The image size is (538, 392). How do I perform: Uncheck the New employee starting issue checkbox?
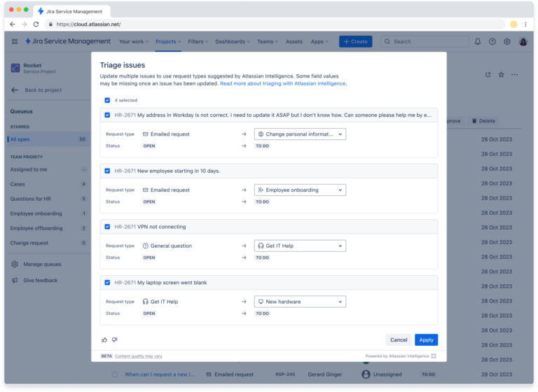click(107, 171)
